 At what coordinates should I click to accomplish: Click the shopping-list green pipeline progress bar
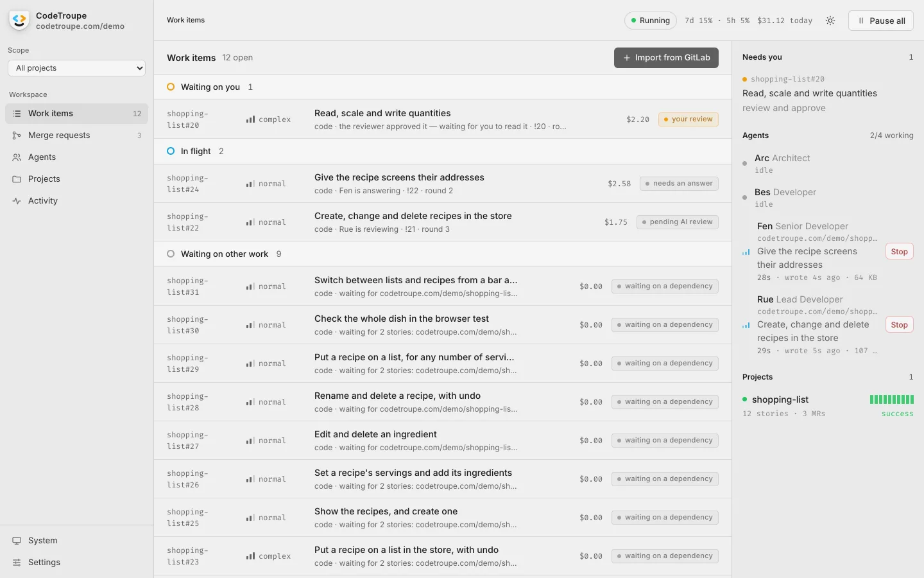[892, 399]
